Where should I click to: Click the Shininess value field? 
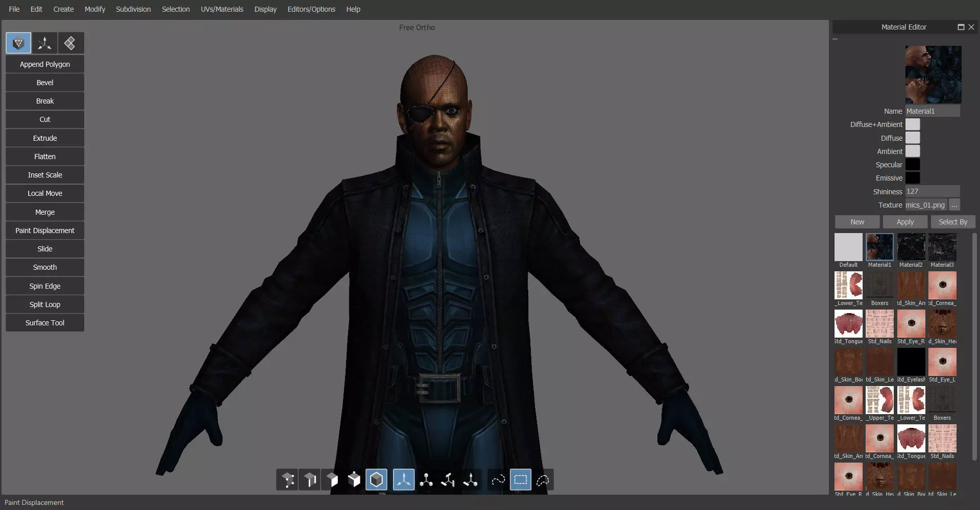click(x=933, y=192)
